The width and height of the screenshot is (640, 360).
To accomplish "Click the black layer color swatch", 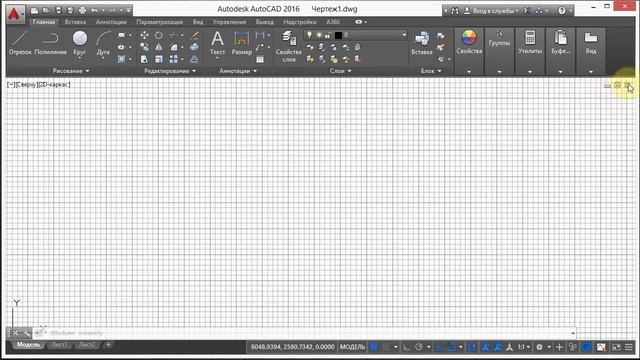I will pos(338,36).
